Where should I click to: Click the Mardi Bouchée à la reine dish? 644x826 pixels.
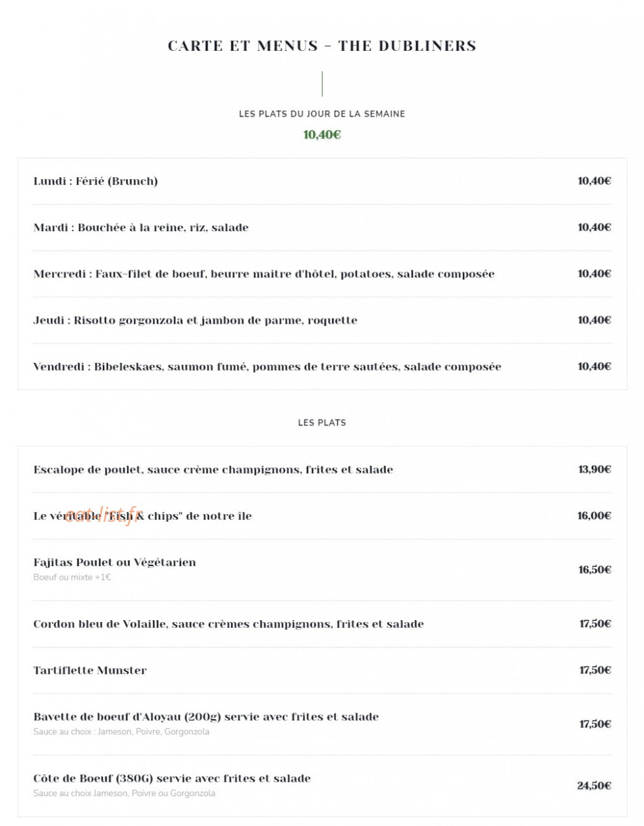tap(141, 227)
